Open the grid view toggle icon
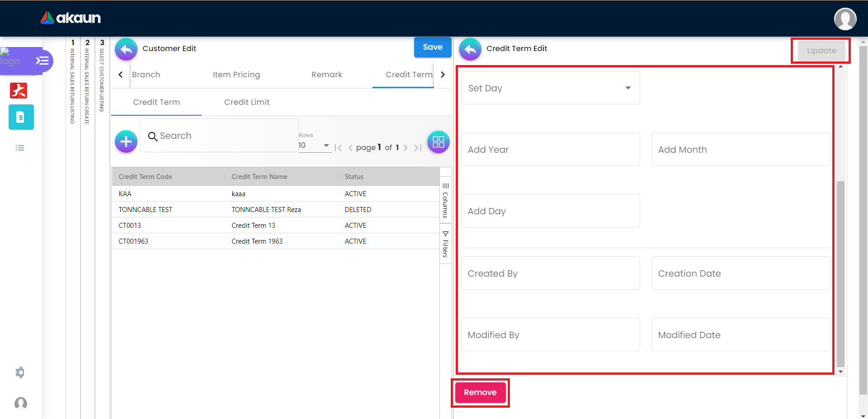 (438, 142)
